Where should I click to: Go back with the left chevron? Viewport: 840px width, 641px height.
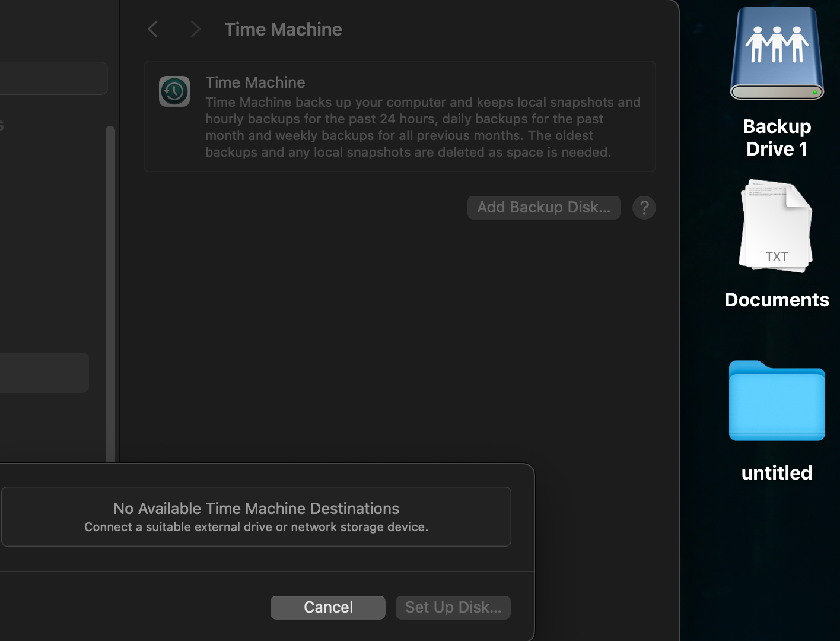pos(153,29)
